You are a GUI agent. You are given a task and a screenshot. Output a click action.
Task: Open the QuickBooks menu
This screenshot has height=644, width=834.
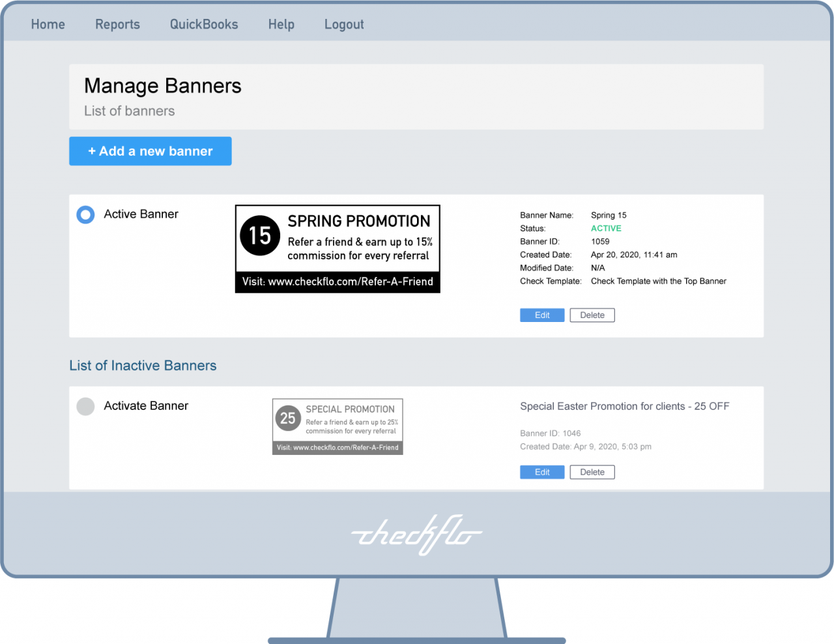click(204, 25)
